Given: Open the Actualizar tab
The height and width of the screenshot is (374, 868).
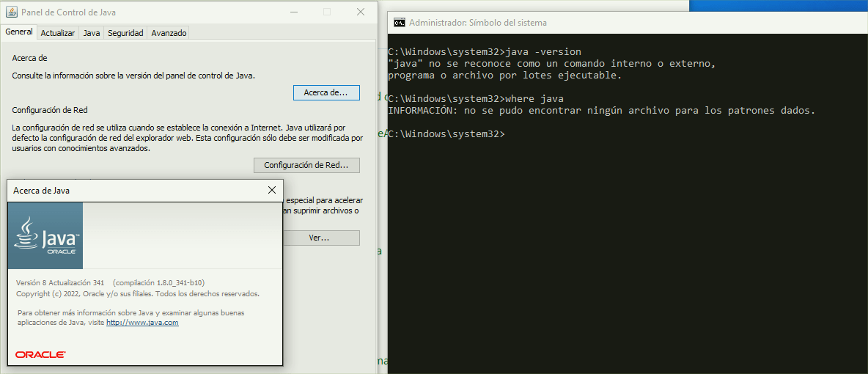Looking at the screenshot, I should [58, 33].
